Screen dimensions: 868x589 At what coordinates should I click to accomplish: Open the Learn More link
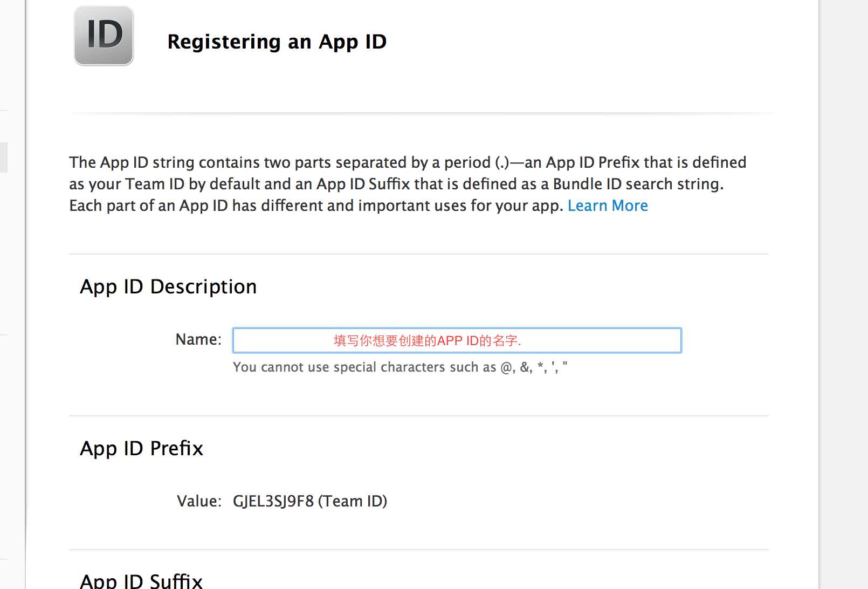point(608,206)
